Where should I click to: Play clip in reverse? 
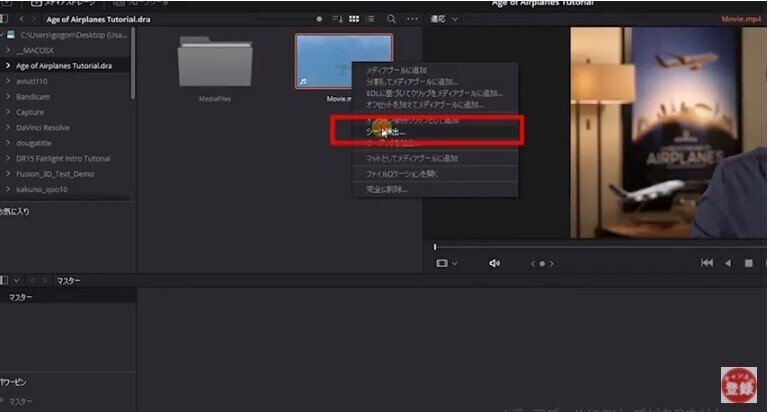pyautogui.click(x=728, y=263)
